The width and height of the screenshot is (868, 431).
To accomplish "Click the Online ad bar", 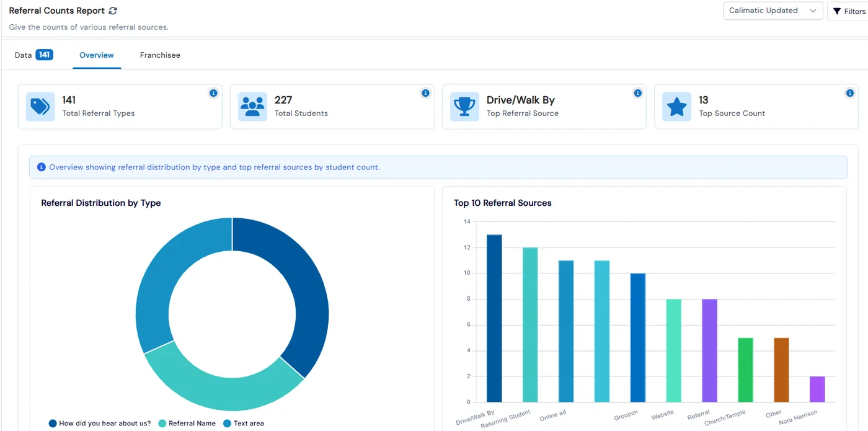I will tap(566, 331).
